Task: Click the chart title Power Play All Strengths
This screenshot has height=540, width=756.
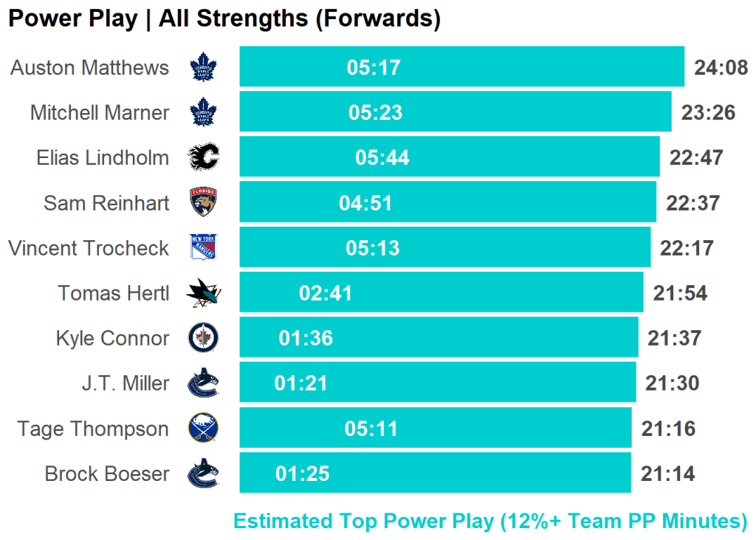Action: pos(224,18)
